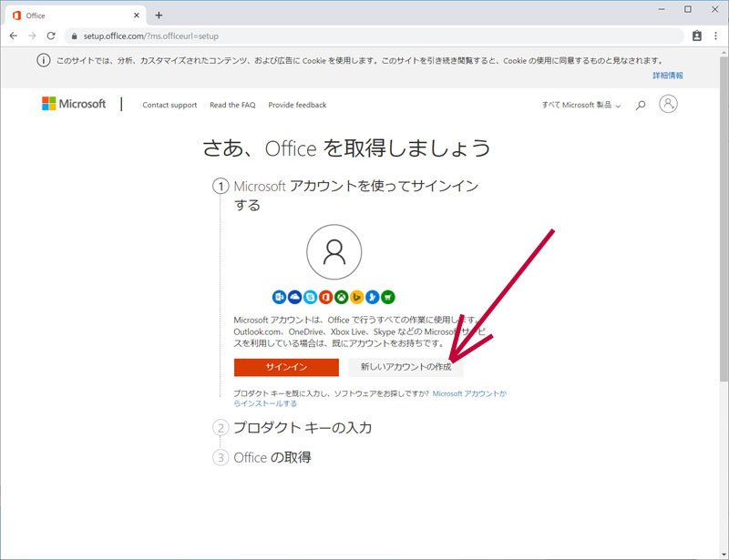Open the Chrome three-dot menu
The width and height of the screenshot is (729, 560).
click(715, 36)
